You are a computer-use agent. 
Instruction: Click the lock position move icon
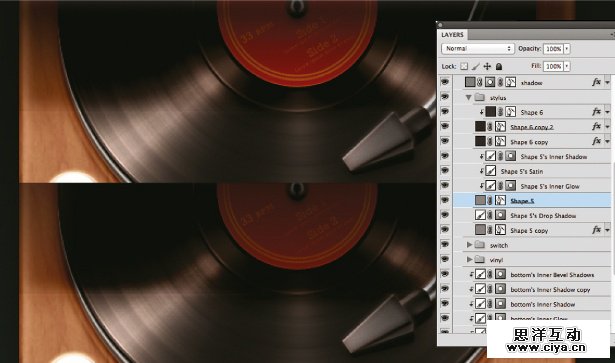click(487, 66)
